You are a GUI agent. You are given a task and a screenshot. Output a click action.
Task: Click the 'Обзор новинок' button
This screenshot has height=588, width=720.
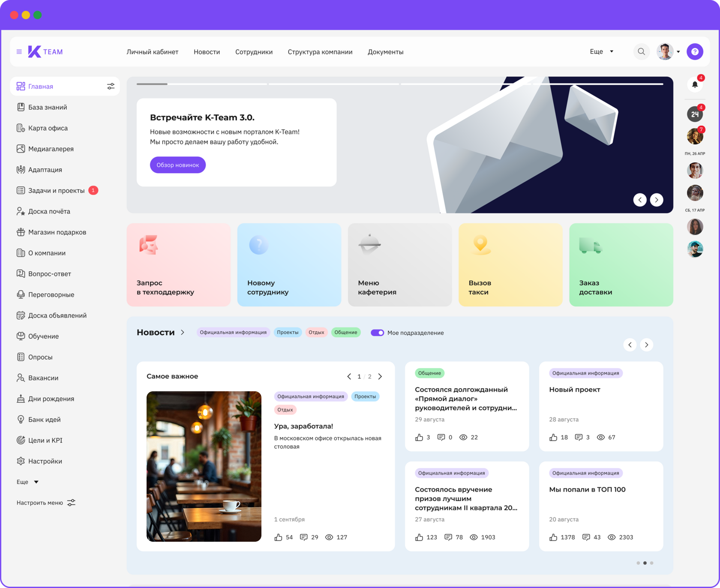tap(178, 165)
